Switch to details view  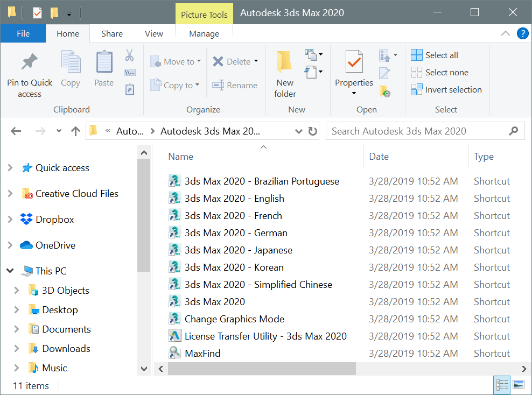click(502, 385)
